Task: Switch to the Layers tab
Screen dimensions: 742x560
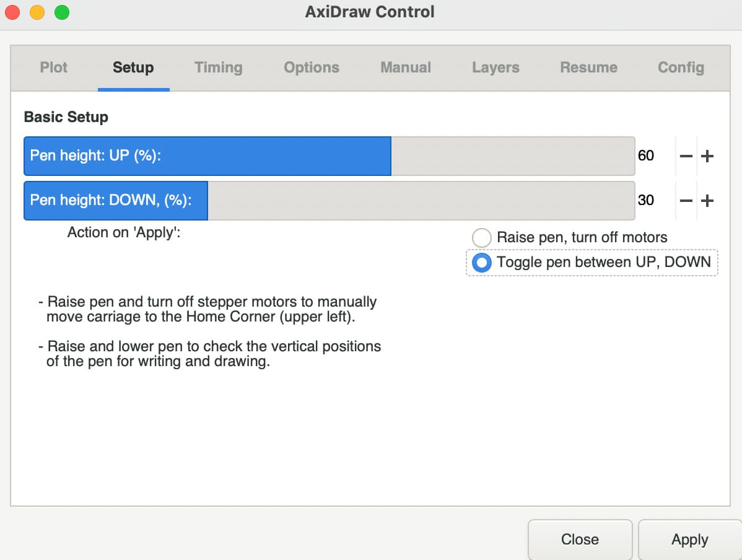Action: click(x=495, y=68)
